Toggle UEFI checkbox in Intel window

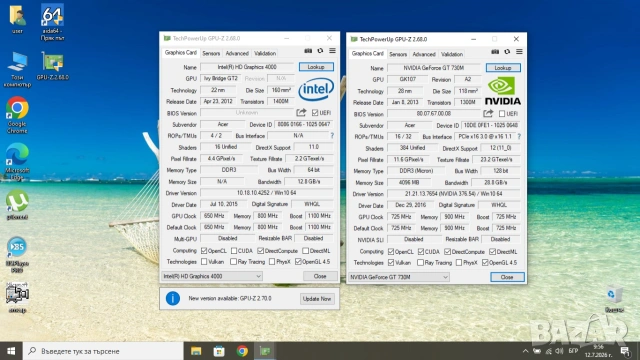click(315, 112)
